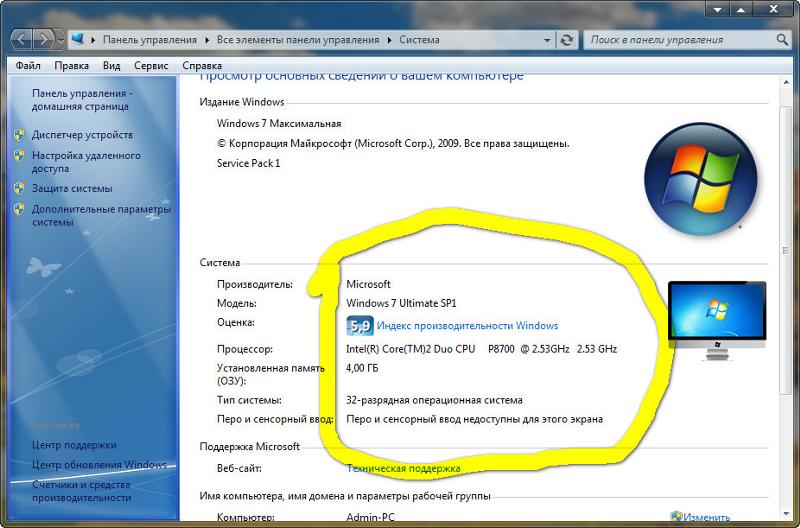Click the Forward navigation arrow button
This screenshot has height=528, width=800.
tap(44, 39)
